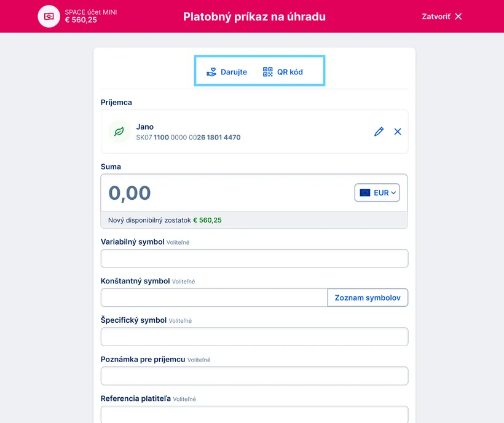Viewport: 504px width, 423px height.
Task: Close the payment order form
Action: (x=459, y=17)
